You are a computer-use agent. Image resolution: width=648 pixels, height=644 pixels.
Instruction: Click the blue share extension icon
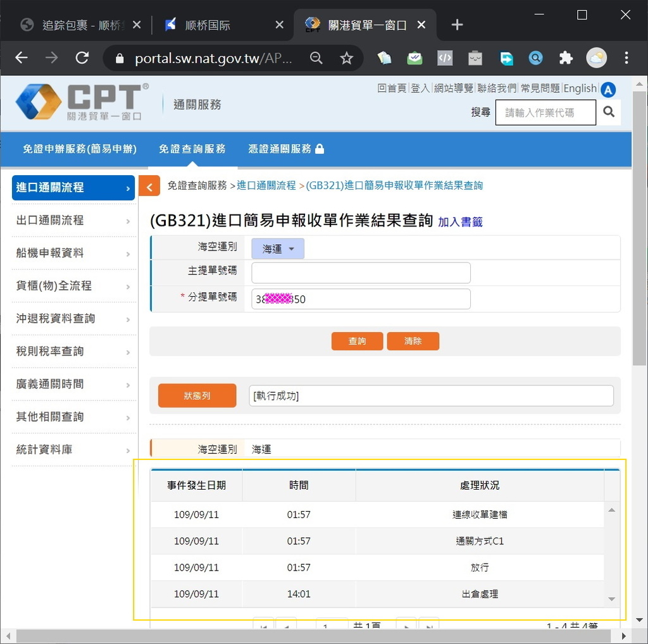[x=506, y=58]
